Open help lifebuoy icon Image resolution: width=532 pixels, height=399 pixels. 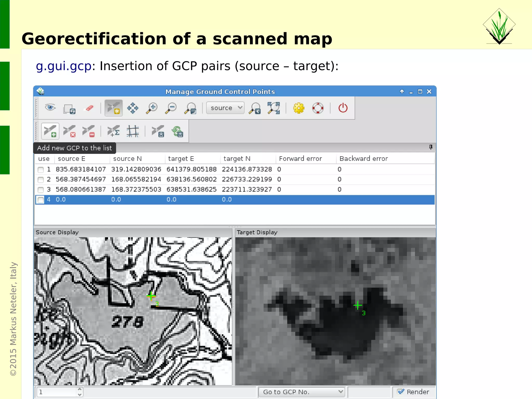click(318, 108)
